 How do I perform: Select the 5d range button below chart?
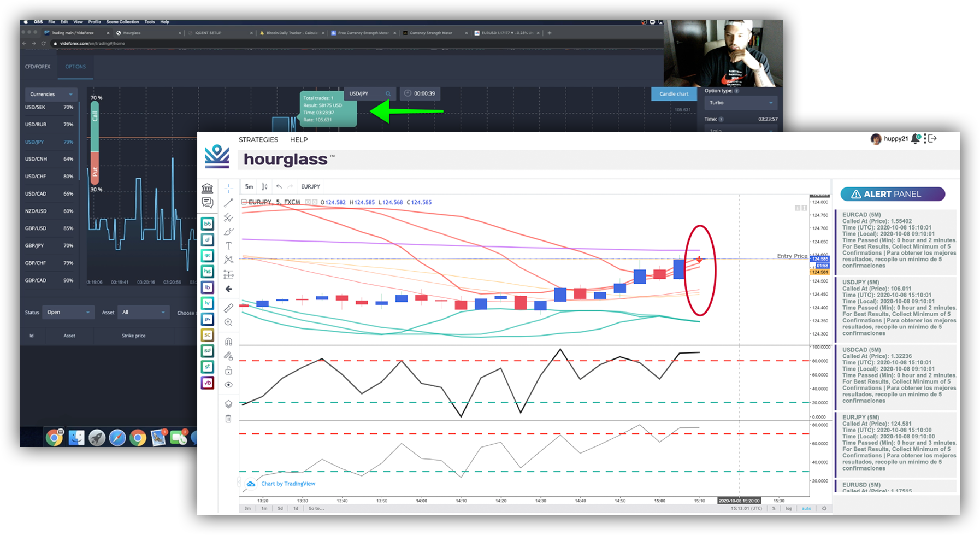(x=280, y=508)
